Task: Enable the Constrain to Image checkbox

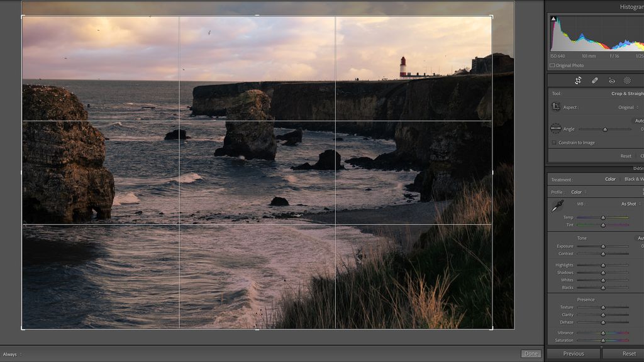Action: [553, 143]
